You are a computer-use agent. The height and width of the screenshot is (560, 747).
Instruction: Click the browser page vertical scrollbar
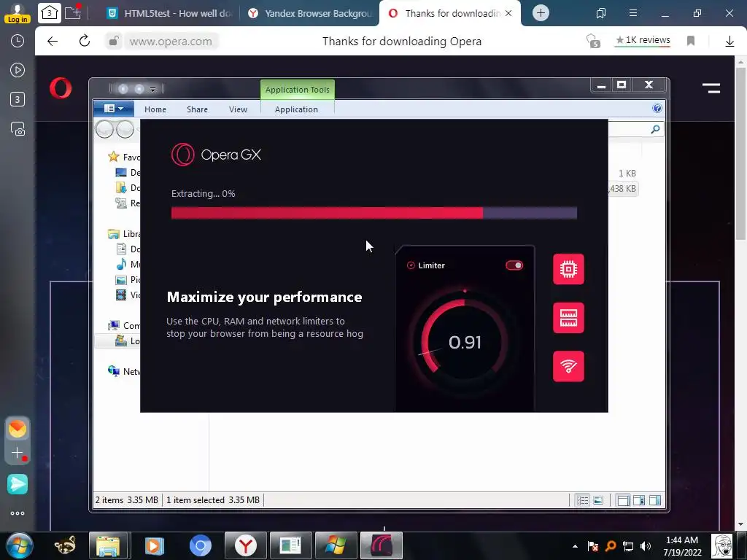pos(741,153)
